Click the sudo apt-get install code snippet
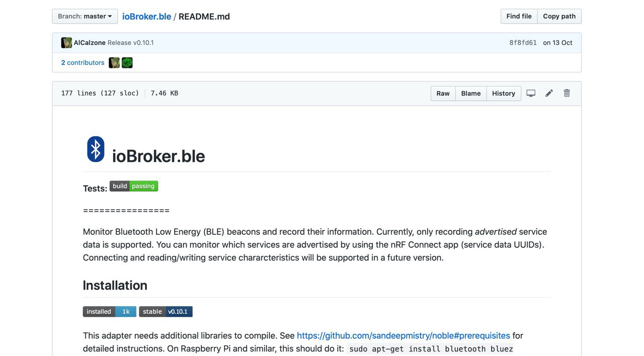Image resolution: width=644 pixels, height=356 pixels. click(431, 349)
